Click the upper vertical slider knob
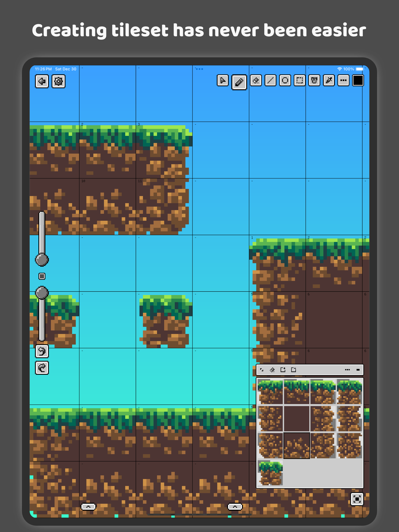The height and width of the screenshot is (532, 399). (x=42, y=260)
